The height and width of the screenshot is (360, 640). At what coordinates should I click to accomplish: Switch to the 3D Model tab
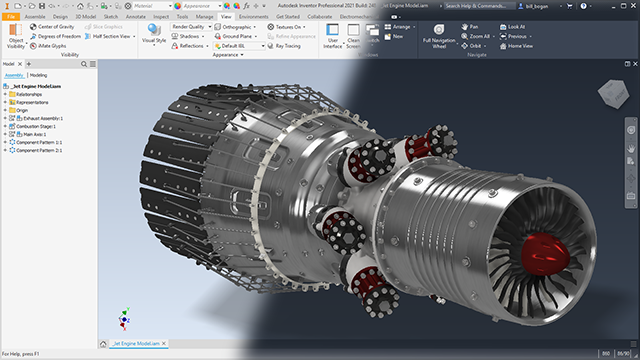[x=86, y=17]
